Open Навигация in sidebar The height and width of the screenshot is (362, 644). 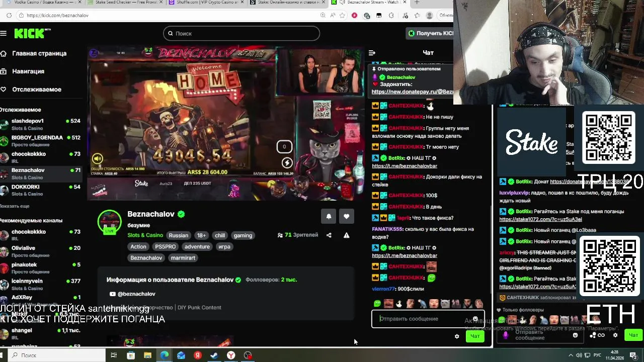pos(23,71)
